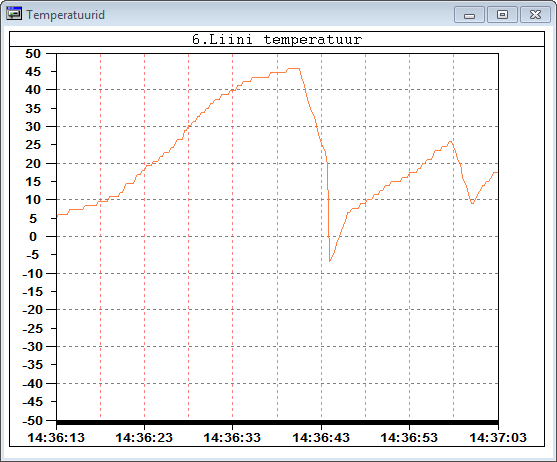The image size is (557, 462).
Task: Click the Temperatuurid window app icon
Action: tap(14, 14)
